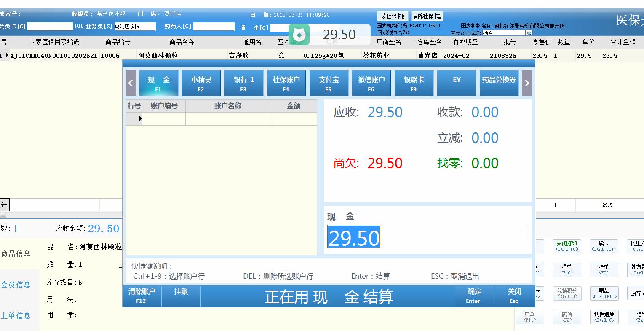
Task: Close payment dialog with 关闭 Esc
Action: pos(514,296)
